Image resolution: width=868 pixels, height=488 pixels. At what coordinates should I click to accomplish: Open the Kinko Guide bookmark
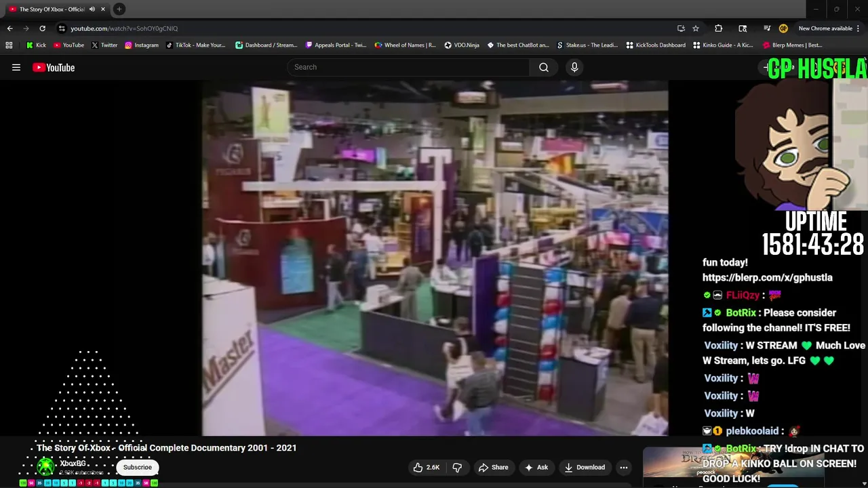click(x=723, y=45)
